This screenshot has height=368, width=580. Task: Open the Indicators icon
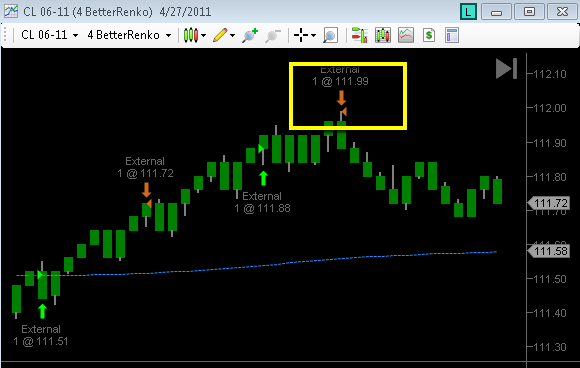(406, 35)
